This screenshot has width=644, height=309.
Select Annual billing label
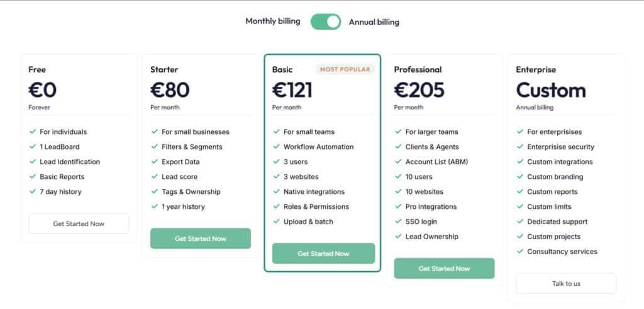click(x=374, y=22)
